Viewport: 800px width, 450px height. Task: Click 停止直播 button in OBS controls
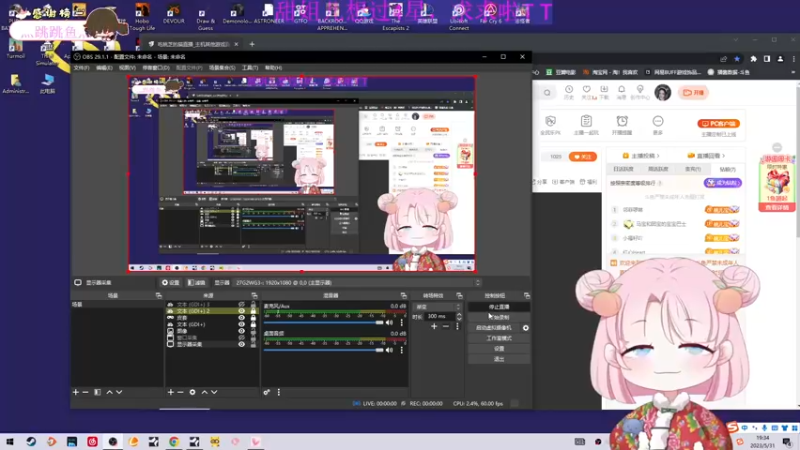coord(499,307)
